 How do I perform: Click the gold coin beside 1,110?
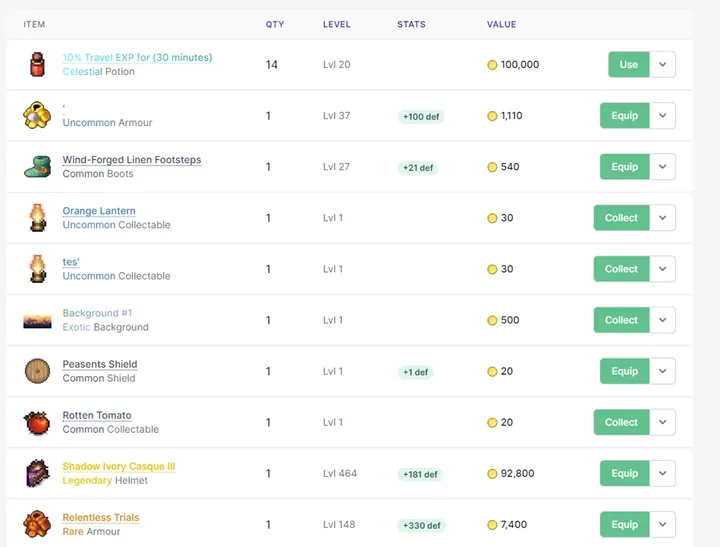click(492, 116)
